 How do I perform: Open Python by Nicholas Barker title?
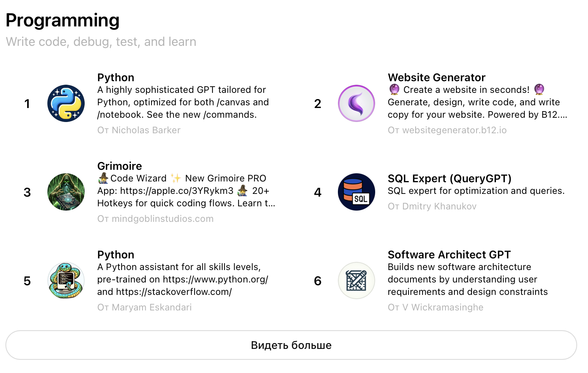116,77
